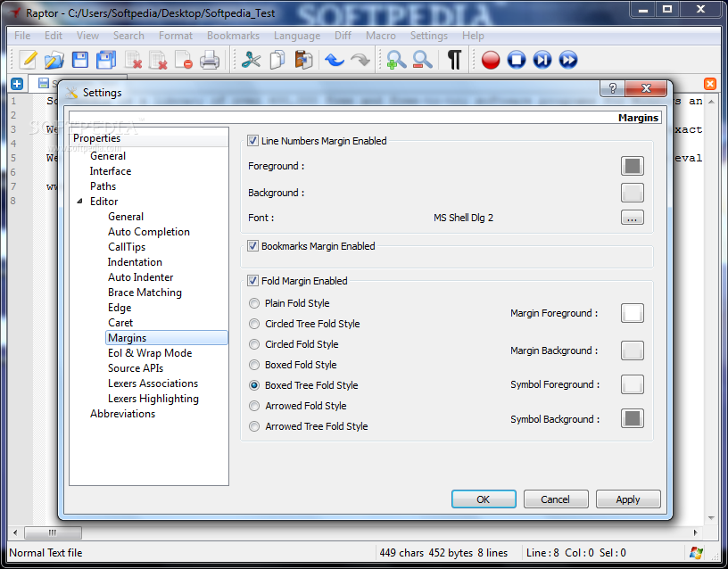Viewport: 728px width, 569px height.
Task: Choose Boxed Tree Fold Style radio button
Action: pos(254,385)
